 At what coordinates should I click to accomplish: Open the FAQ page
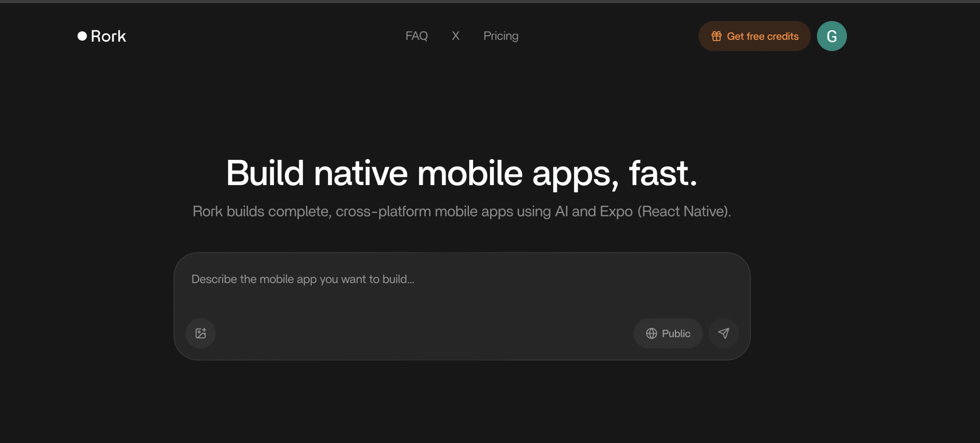point(416,36)
